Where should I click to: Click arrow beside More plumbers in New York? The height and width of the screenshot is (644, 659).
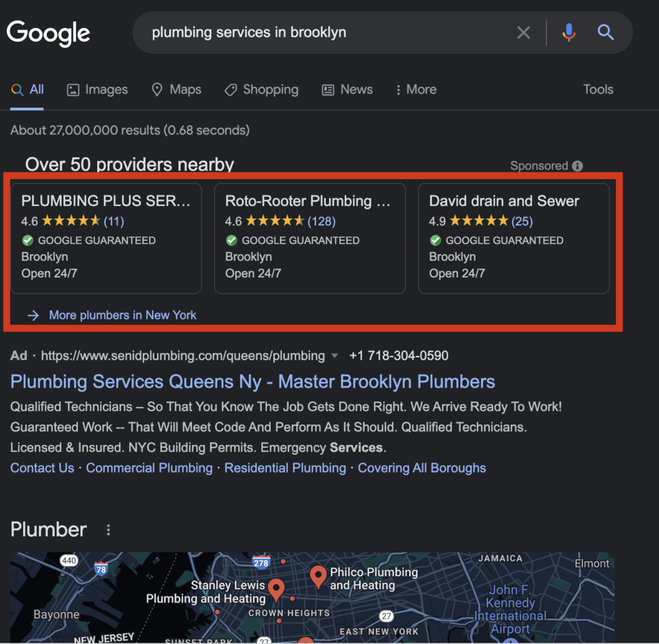pos(33,315)
